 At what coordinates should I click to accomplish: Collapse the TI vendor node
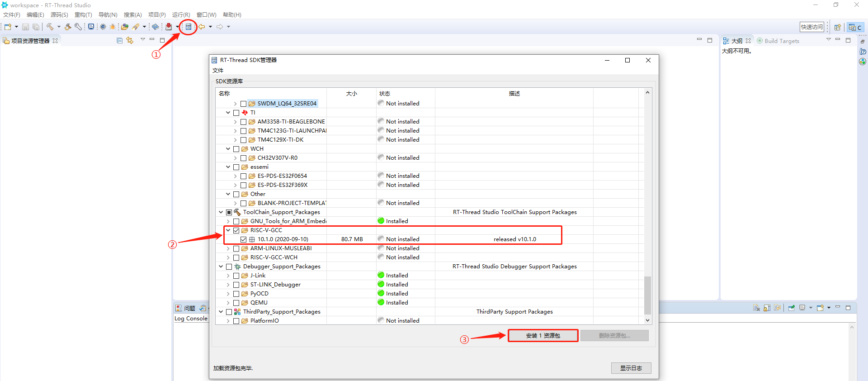[x=228, y=113]
